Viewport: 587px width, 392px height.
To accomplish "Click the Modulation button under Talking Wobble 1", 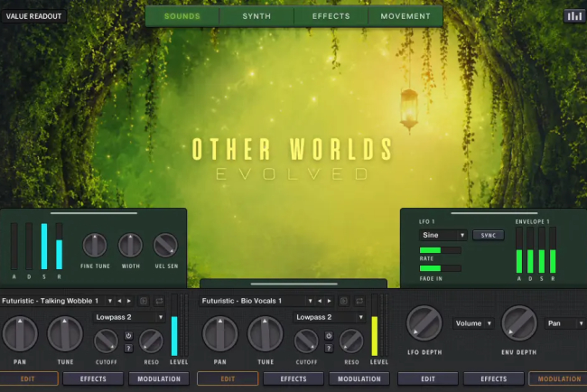I will point(159,378).
